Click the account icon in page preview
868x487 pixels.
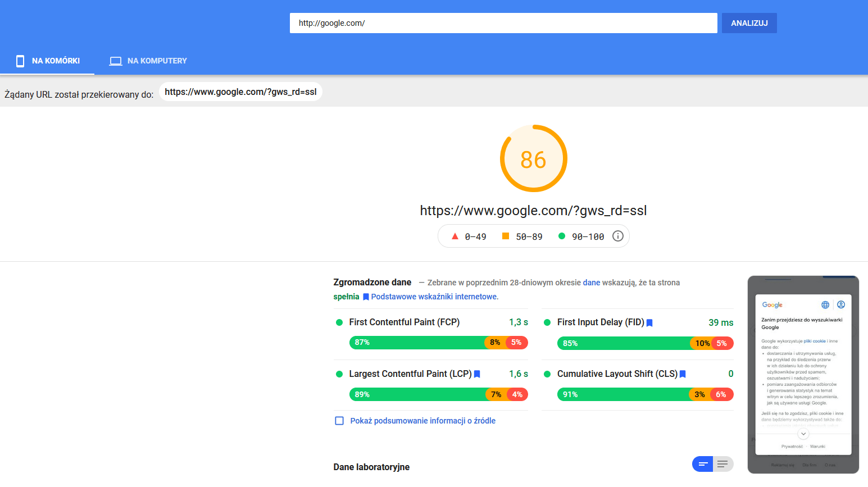click(841, 304)
